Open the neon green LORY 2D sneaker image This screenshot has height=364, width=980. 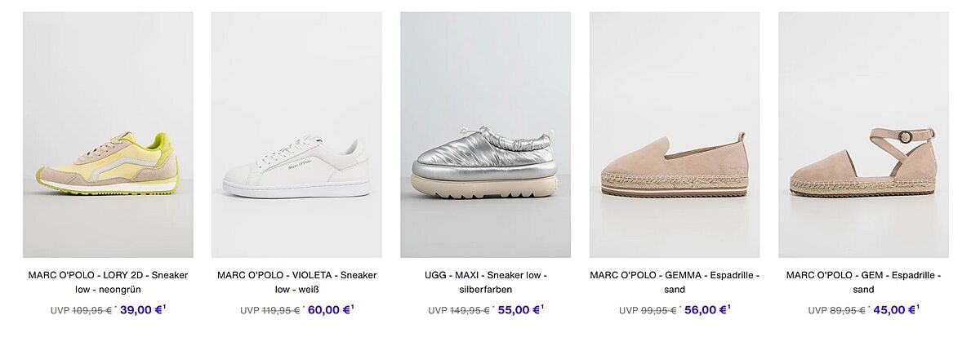108,135
